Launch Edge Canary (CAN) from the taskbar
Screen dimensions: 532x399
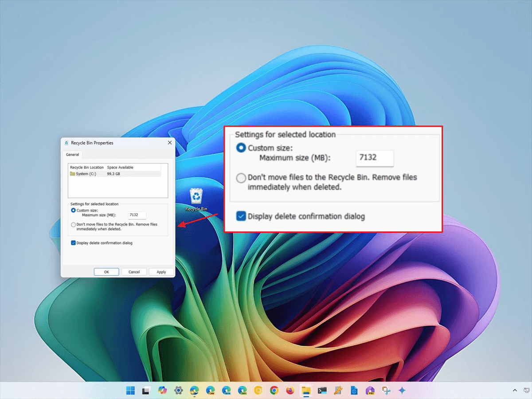tap(210, 390)
